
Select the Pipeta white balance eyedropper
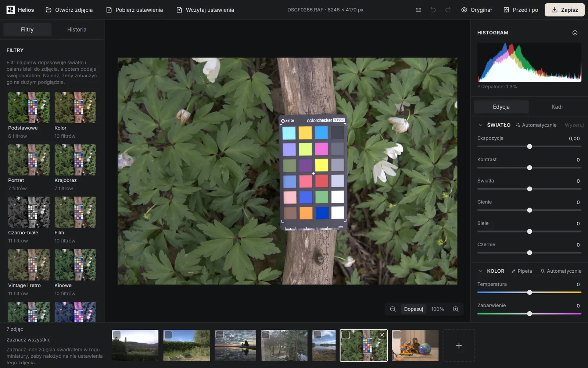522,271
